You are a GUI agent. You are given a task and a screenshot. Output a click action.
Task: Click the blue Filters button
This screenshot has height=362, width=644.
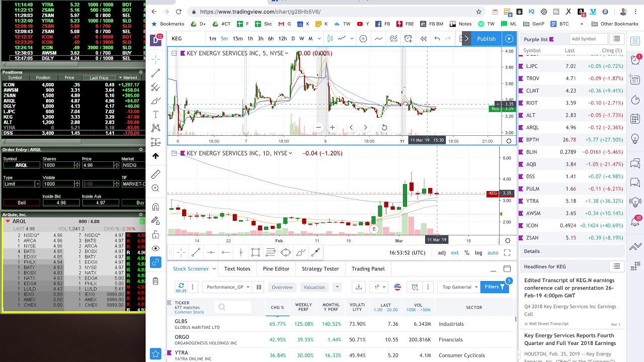click(x=495, y=287)
